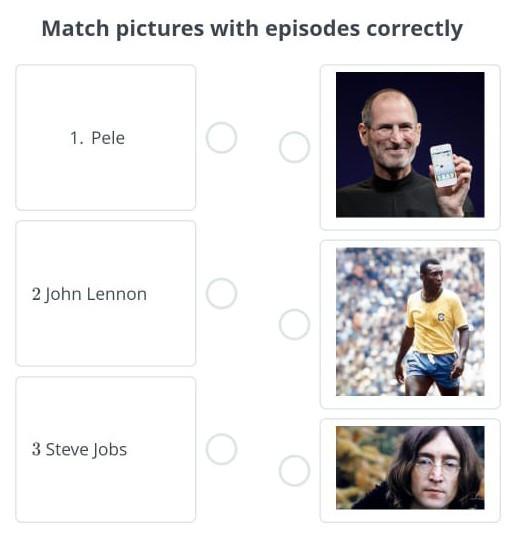The width and height of the screenshot is (516, 538).
Task: Select the radio circle beside John Lennon card
Action: point(221,293)
